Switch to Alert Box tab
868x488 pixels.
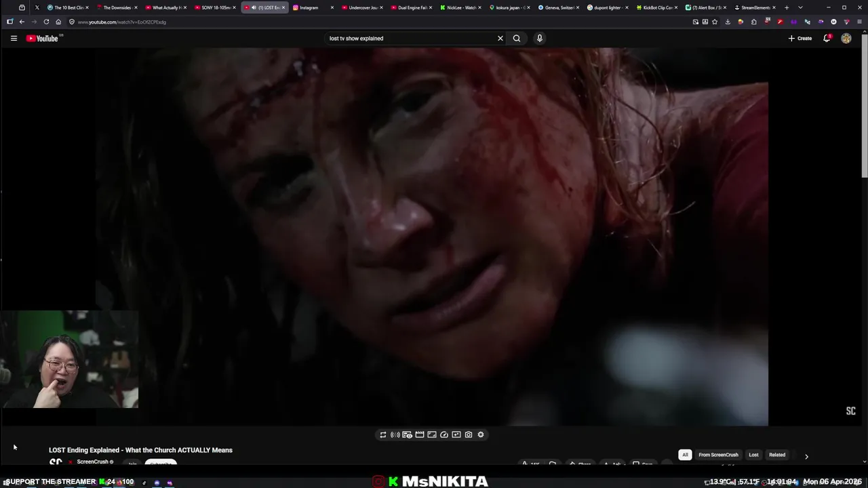[x=706, y=7]
